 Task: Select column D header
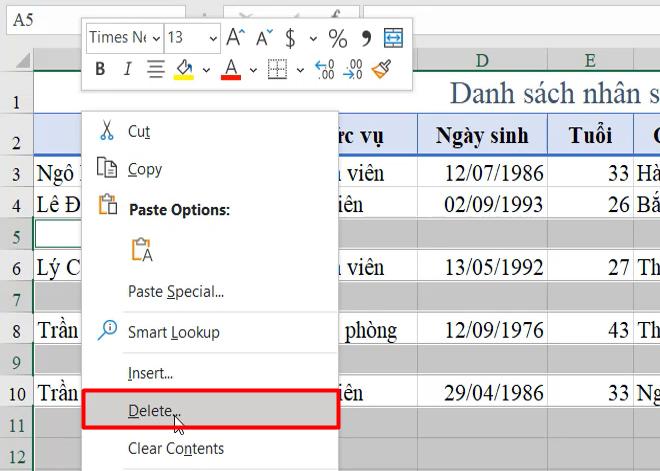coord(482,60)
